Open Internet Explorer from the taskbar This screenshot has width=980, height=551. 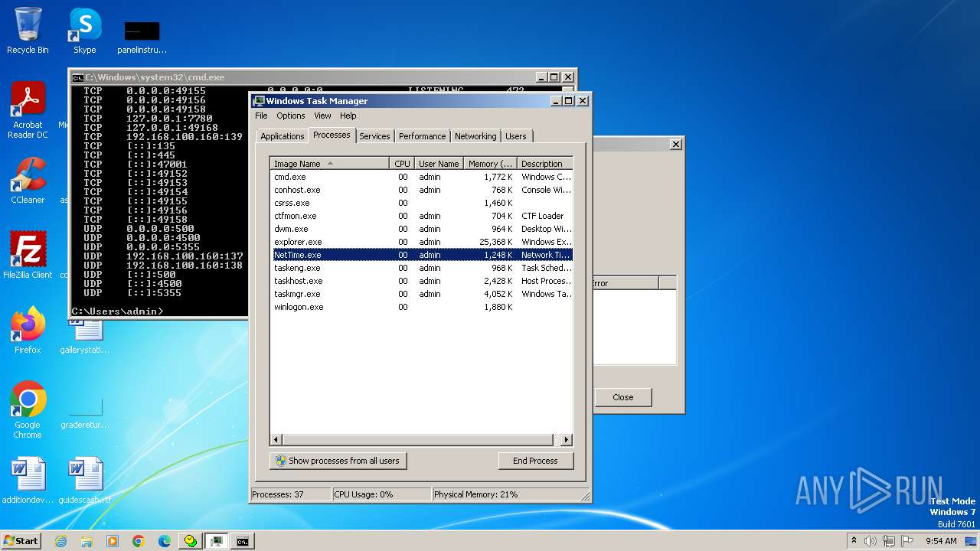(60, 541)
